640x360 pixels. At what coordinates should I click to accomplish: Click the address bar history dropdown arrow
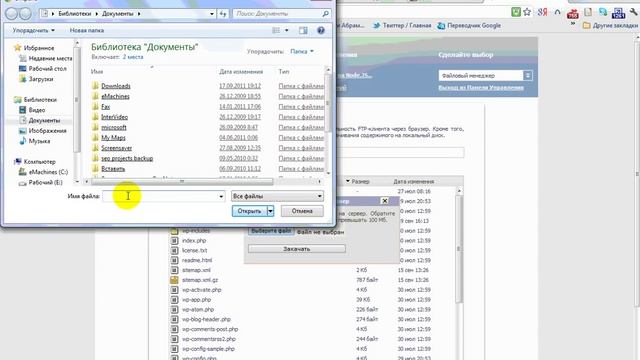click(212, 13)
